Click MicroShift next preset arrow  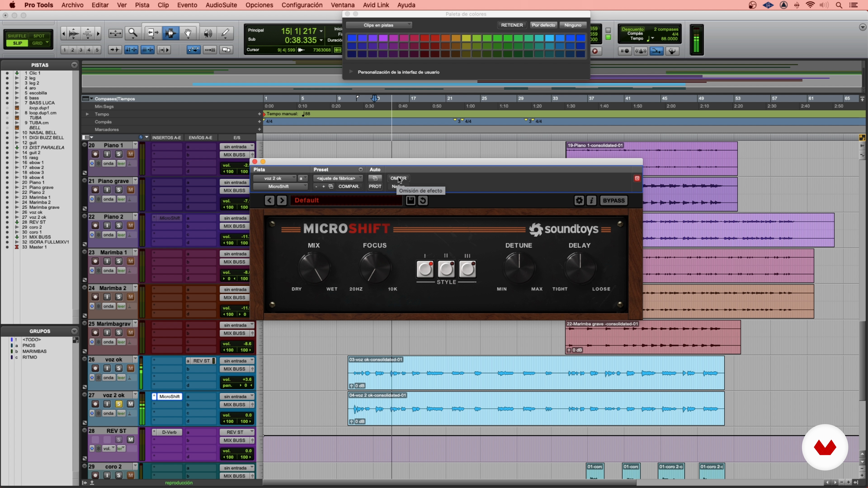point(282,200)
